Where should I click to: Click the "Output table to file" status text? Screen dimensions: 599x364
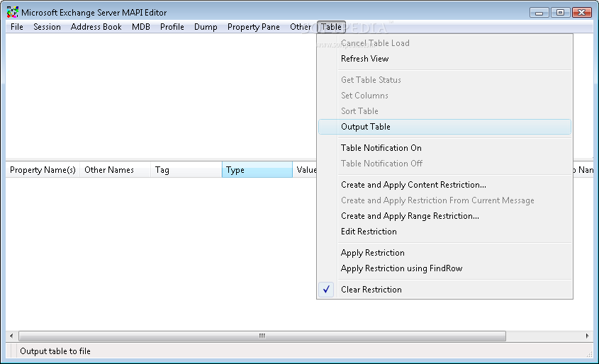55,351
